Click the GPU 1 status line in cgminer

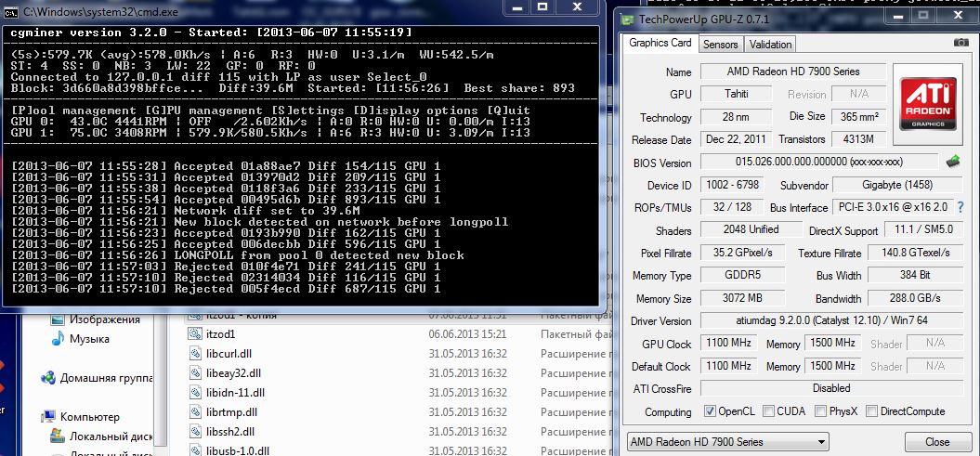(270, 133)
